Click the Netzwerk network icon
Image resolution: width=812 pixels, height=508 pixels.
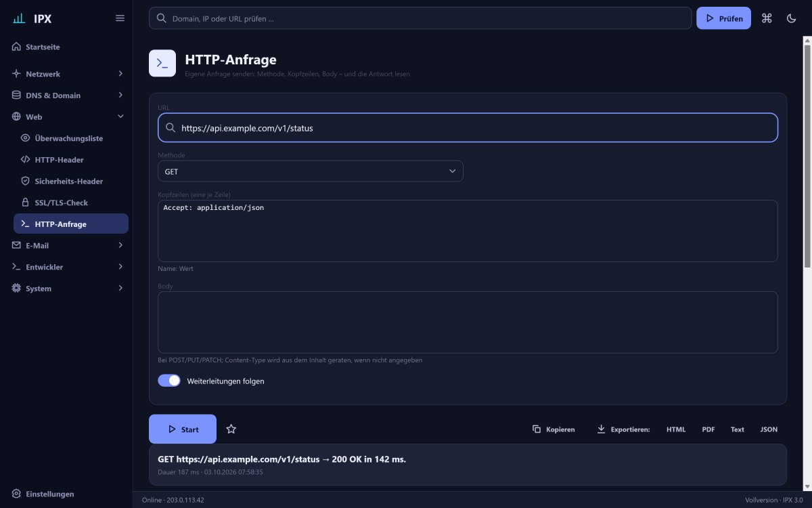click(16, 74)
